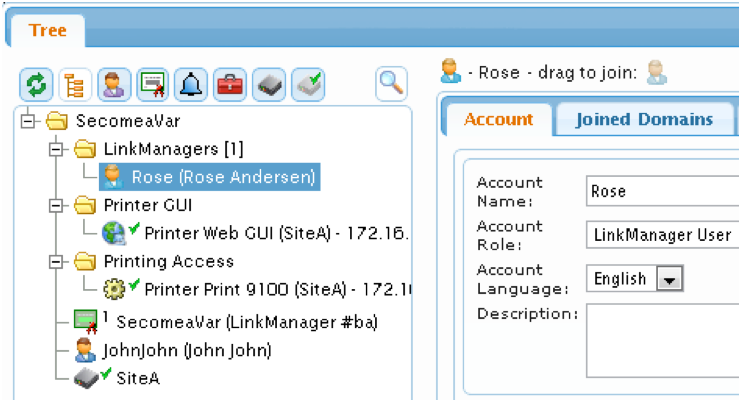The width and height of the screenshot is (746, 407).
Task: Click the red toolbox toolbar icon
Action: click(x=230, y=84)
